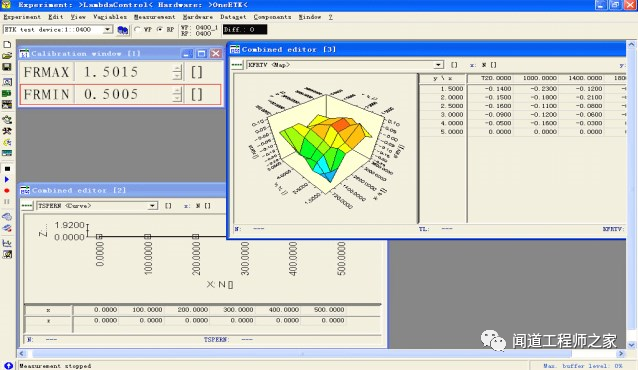
Task: Click dashed icon left of TSFERN selector
Action: (x=27, y=206)
